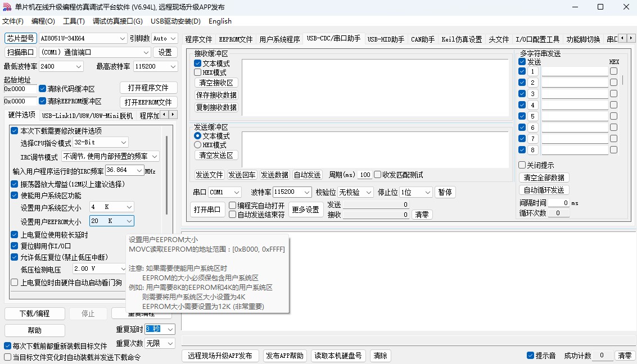Image resolution: width=637 pixels, height=364 pixels.
Task: Click the 清空全部数据 button
Action: click(x=544, y=178)
